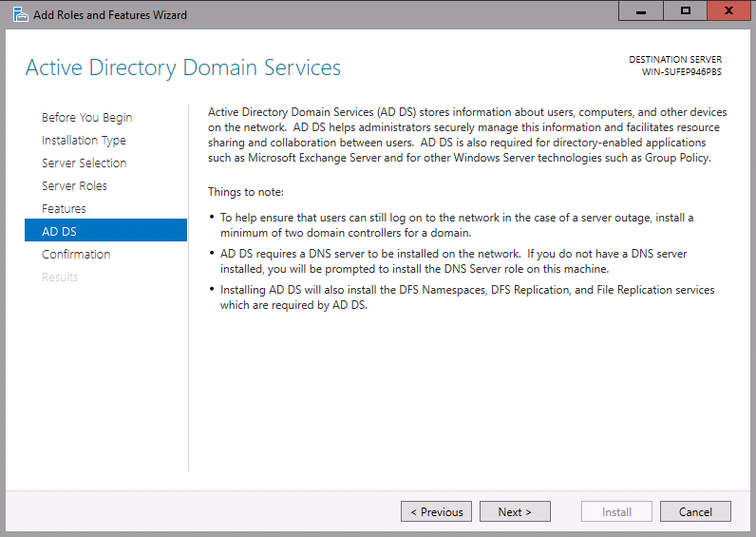The width and height of the screenshot is (756, 537).
Task: Click the greyed-out Results step
Action: click(x=60, y=277)
